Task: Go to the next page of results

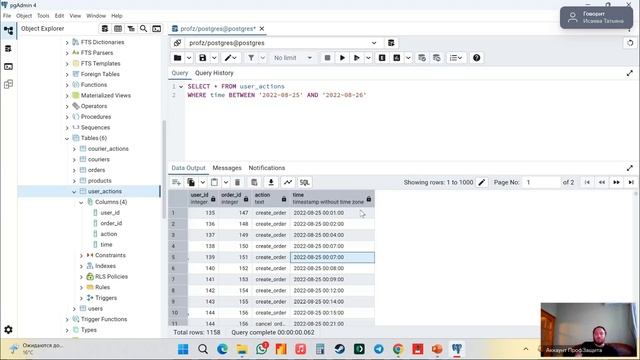Action: coord(616,182)
